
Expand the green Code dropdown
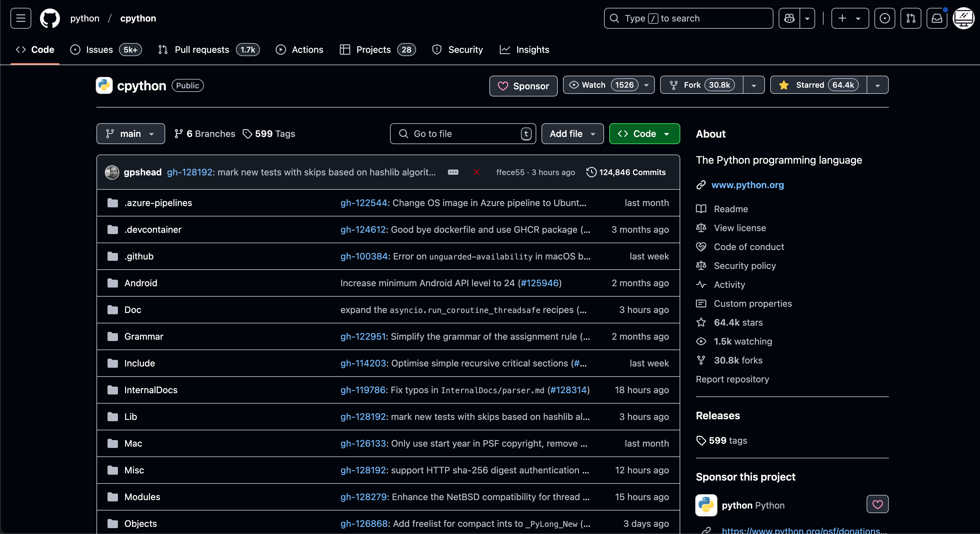click(x=644, y=134)
